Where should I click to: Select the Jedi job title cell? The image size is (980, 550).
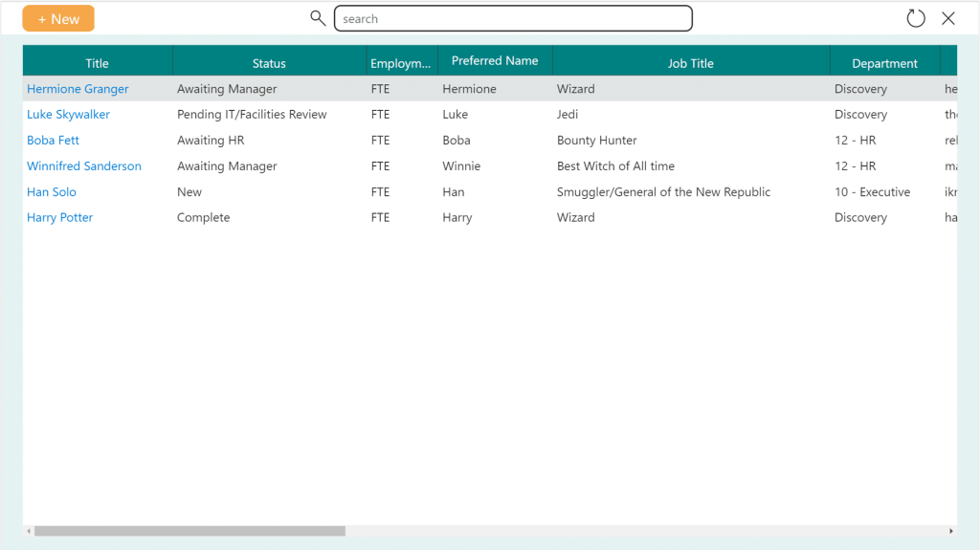click(568, 115)
